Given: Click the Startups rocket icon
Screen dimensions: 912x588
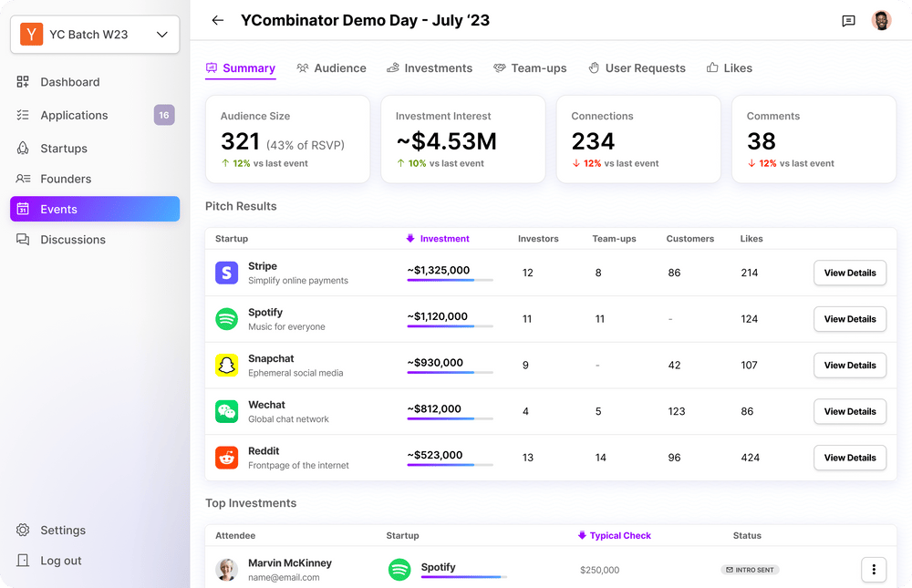Looking at the screenshot, I should [23, 149].
